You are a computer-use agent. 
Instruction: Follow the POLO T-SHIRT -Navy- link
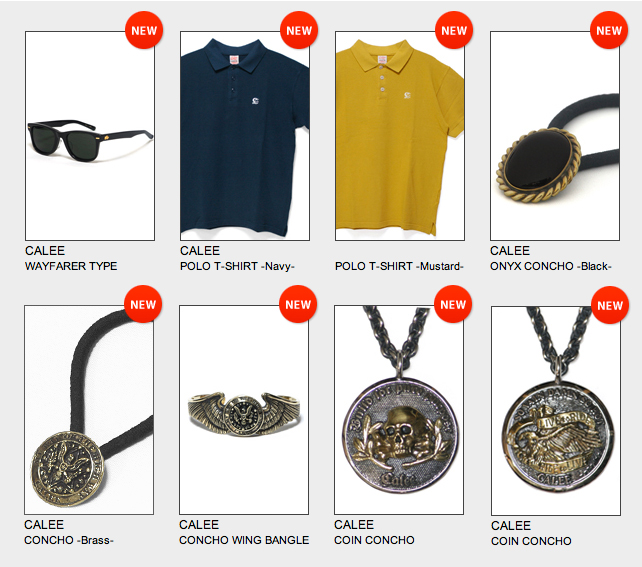pos(237,266)
